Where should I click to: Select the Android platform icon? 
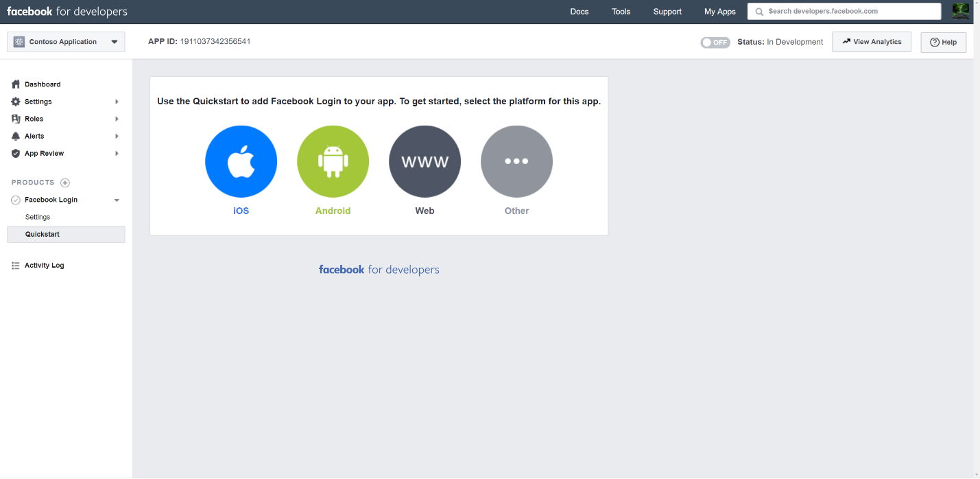pyautogui.click(x=333, y=161)
